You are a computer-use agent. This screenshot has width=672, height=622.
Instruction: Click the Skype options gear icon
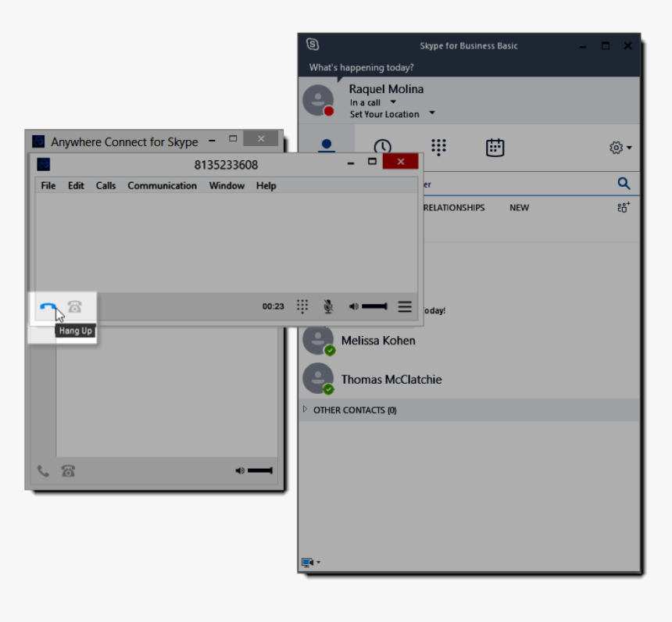coord(616,148)
